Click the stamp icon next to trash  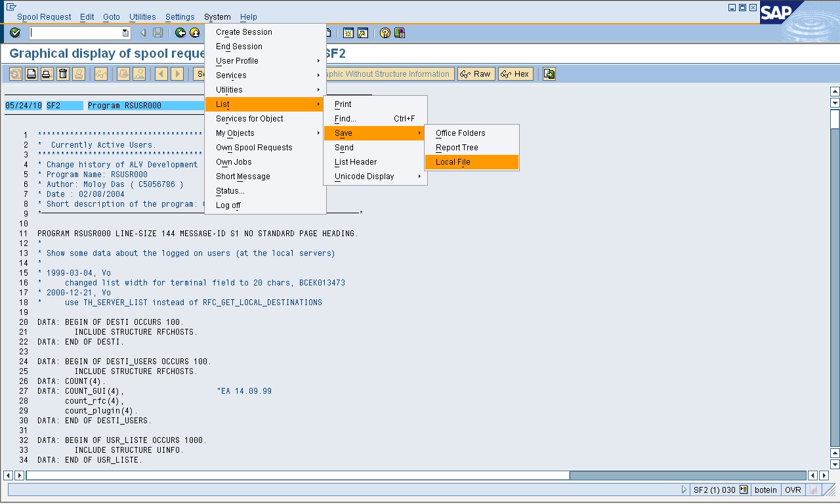[x=79, y=74]
